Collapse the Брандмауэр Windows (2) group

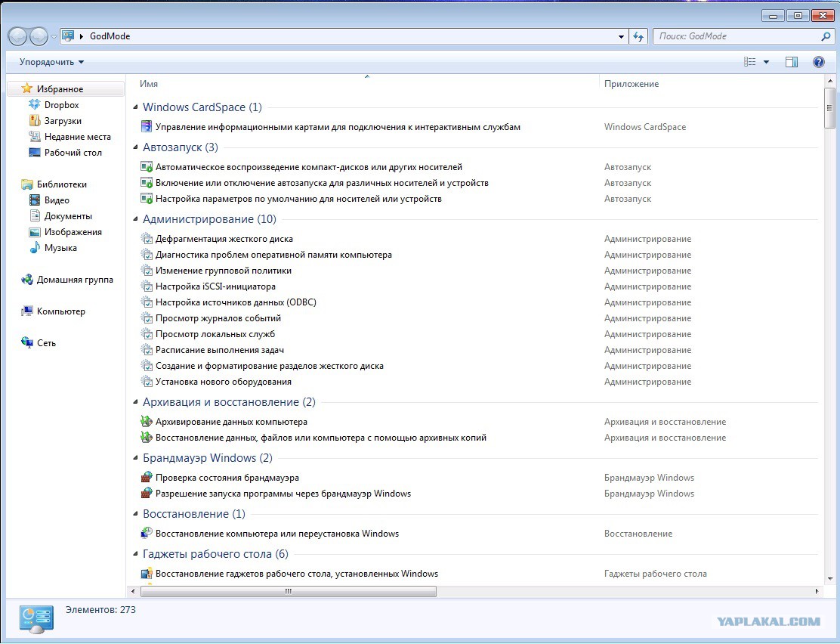[x=135, y=458]
